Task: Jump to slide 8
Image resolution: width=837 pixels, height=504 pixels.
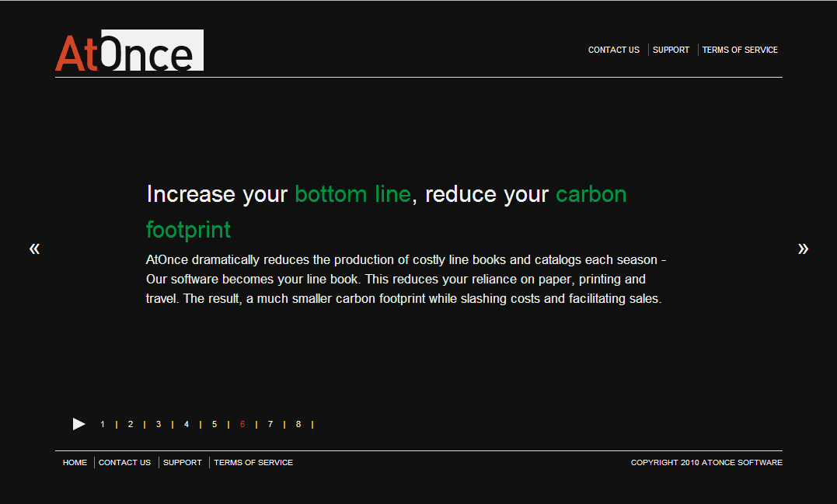Action: [x=298, y=424]
